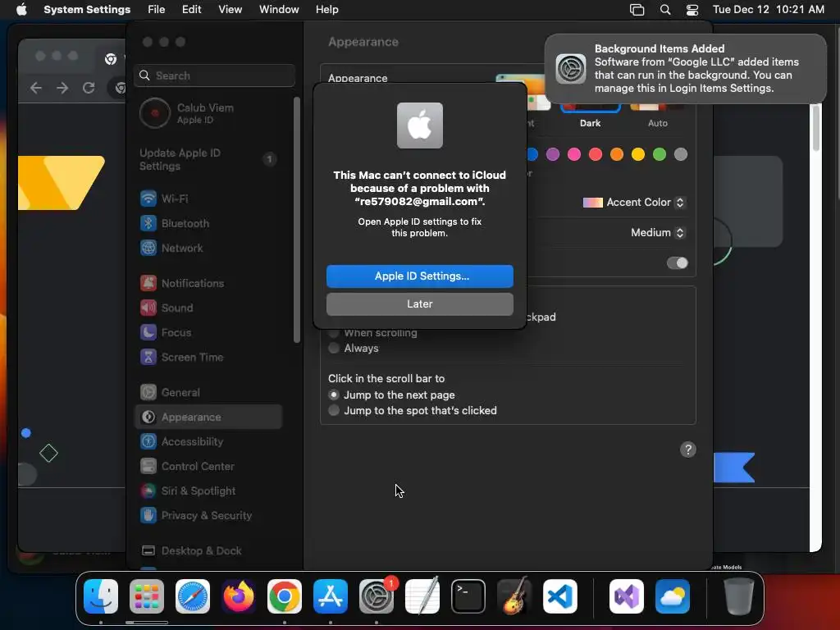Open the File menu
Image resolution: width=840 pixels, height=630 pixels.
(157, 10)
